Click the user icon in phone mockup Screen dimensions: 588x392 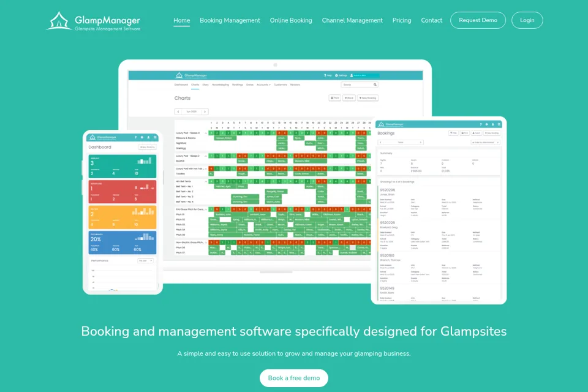click(148, 137)
